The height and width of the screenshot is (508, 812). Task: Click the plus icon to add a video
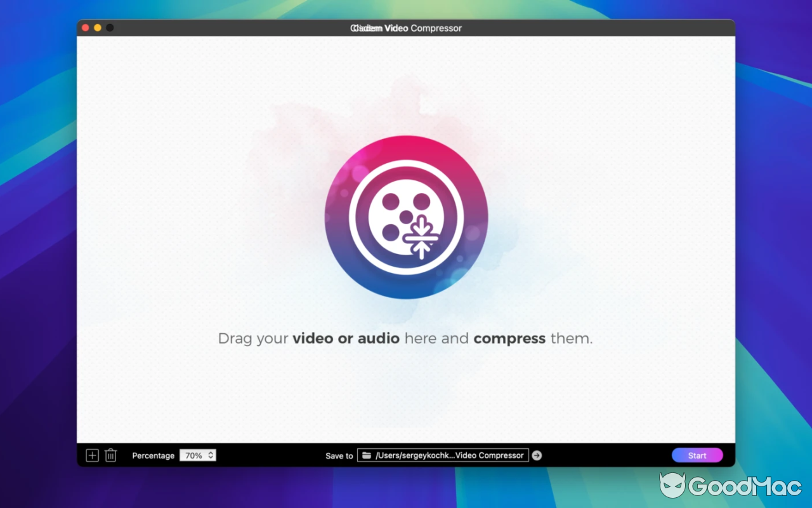coord(92,455)
